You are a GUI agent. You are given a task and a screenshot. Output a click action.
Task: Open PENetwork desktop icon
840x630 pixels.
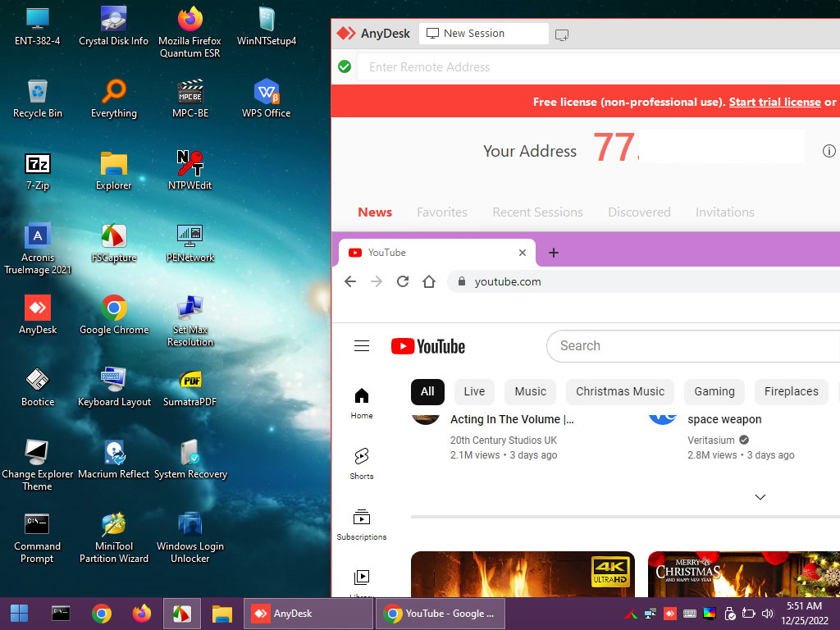[x=190, y=244]
